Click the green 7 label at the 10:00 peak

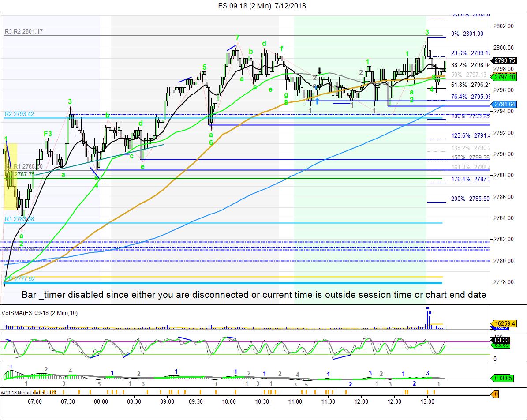coord(237,37)
